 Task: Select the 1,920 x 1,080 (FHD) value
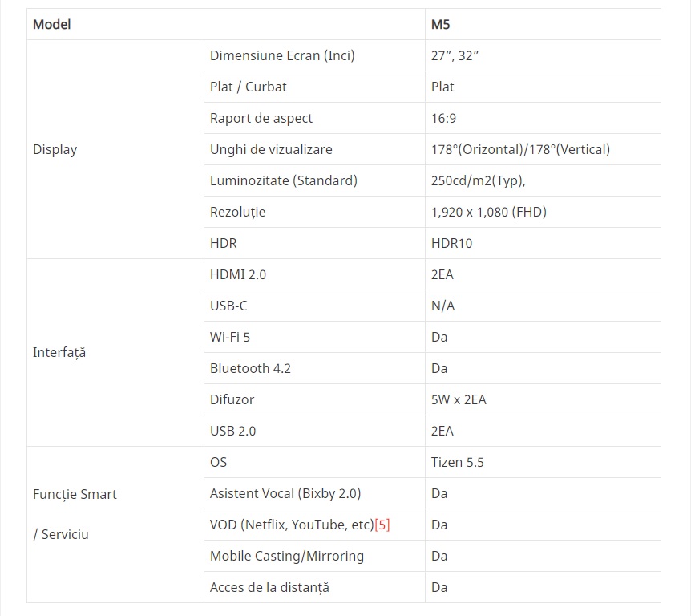point(489,212)
